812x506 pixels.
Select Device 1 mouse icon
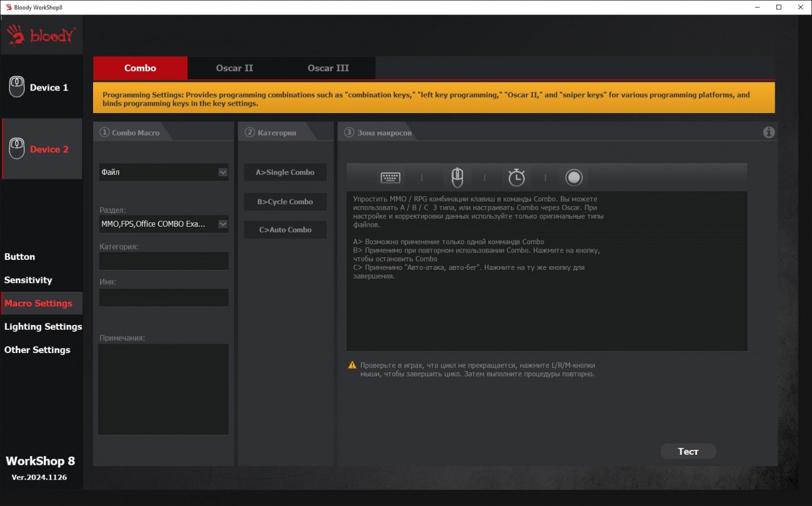[x=17, y=87]
